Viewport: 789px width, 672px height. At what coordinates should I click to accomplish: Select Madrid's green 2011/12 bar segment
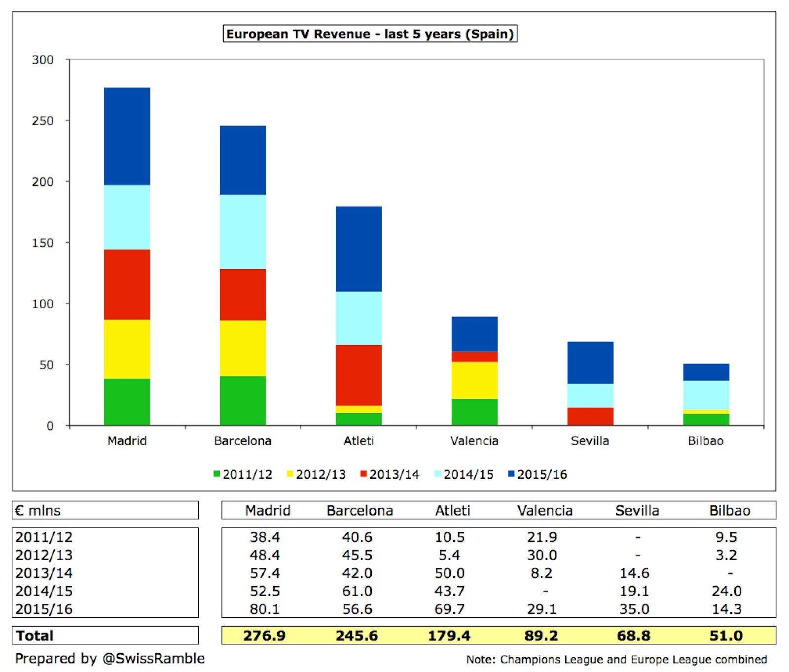pos(127,402)
